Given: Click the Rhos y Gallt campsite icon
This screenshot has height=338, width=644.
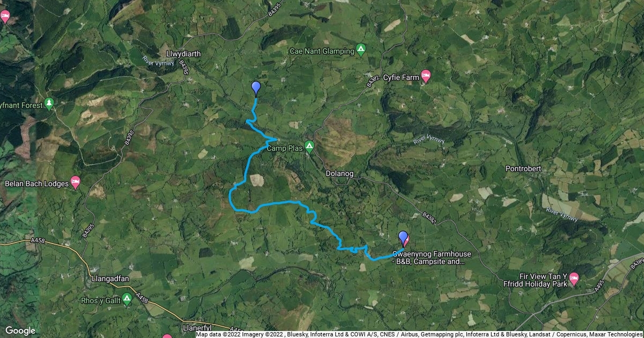Looking at the screenshot, I should click(127, 299).
